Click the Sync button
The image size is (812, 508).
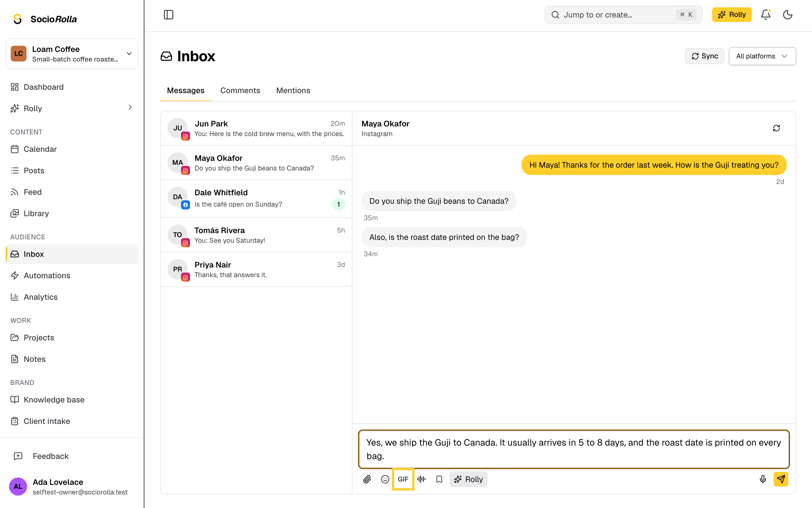tap(704, 56)
